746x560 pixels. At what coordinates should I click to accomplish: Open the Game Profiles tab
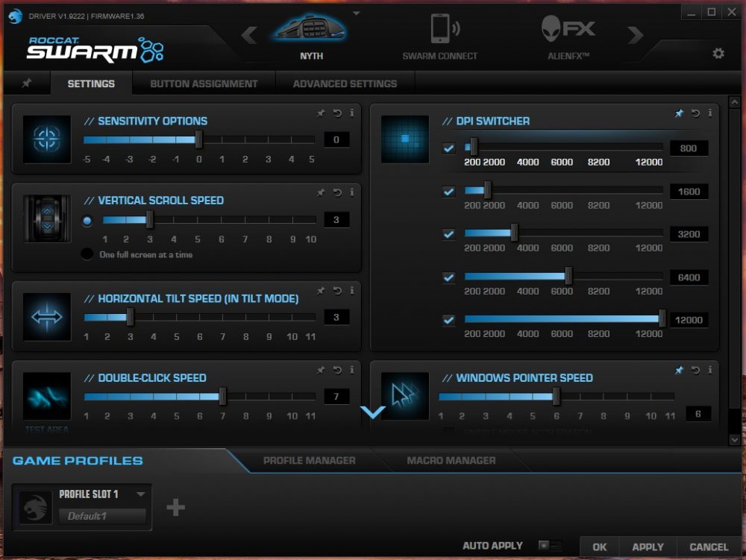coord(78,461)
